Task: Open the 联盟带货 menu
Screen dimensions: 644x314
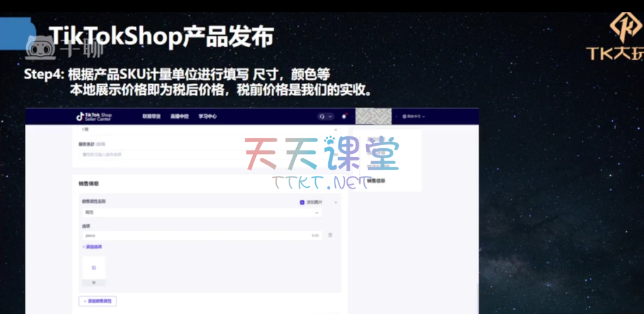Action: pyautogui.click(x=152, y=116)
